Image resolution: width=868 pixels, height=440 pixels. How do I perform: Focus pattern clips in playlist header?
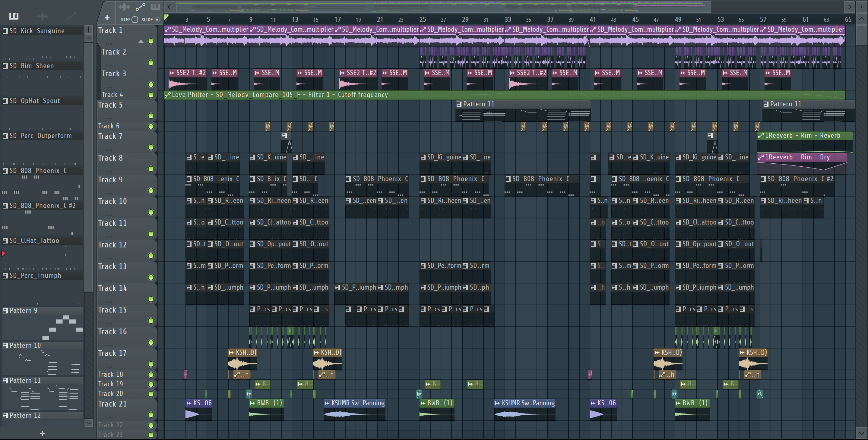pyautogui.click(x=155, y=7)
